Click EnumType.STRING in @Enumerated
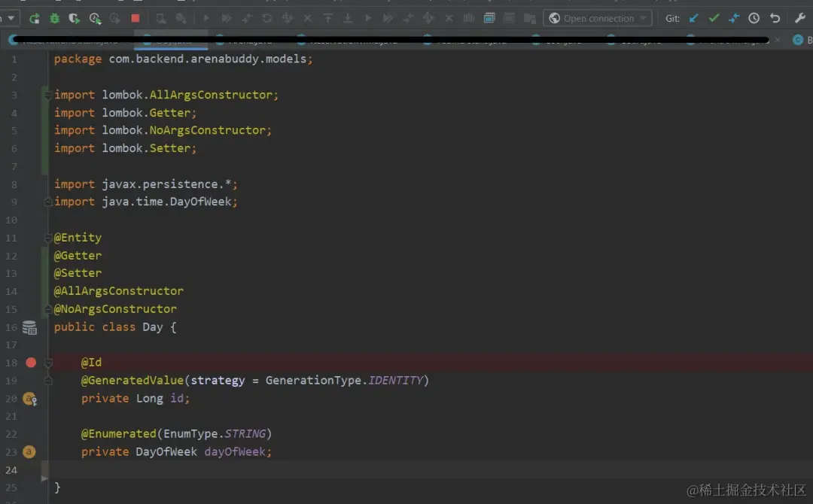Screen dimensions: 813x504 (215, 433)
